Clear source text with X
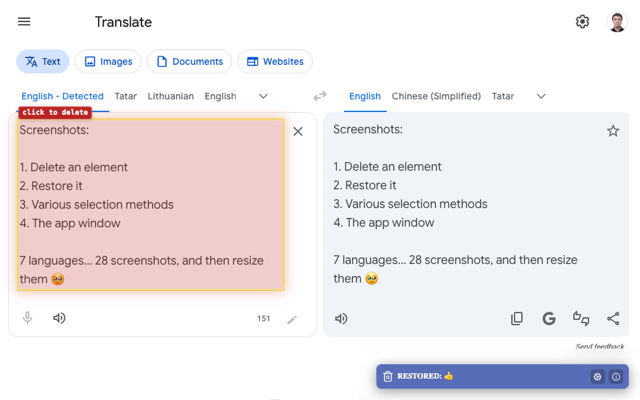640x400 pixels. (x=298, y=131)
